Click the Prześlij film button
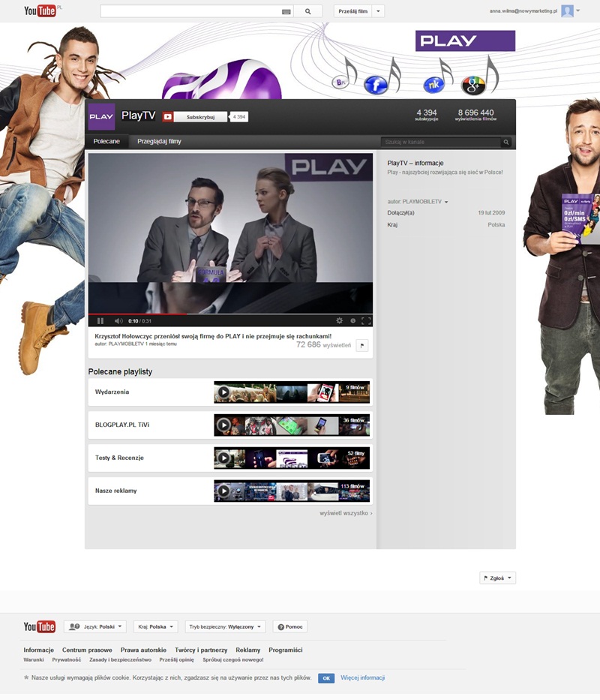 click(353, 11)
